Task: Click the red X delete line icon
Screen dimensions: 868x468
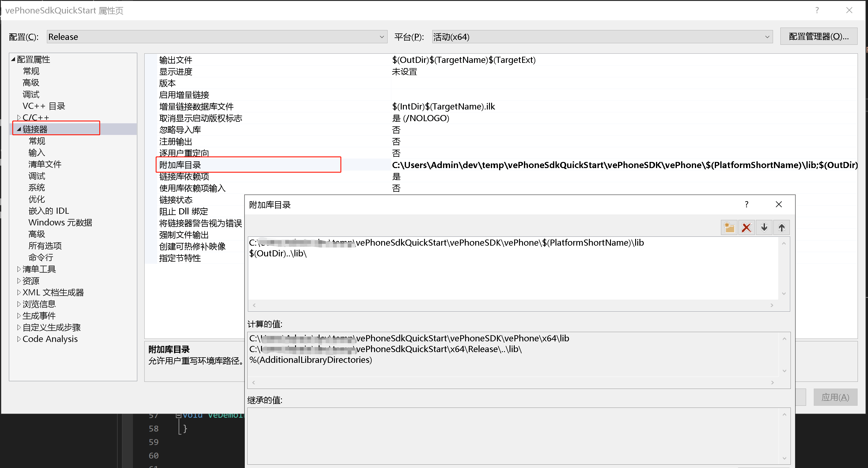Action: click(x=746, y=228)
